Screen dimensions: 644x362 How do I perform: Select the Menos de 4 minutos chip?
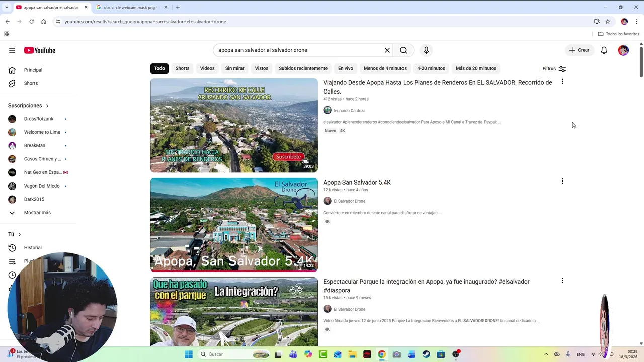pyautogui.click(x=385, y=68)
